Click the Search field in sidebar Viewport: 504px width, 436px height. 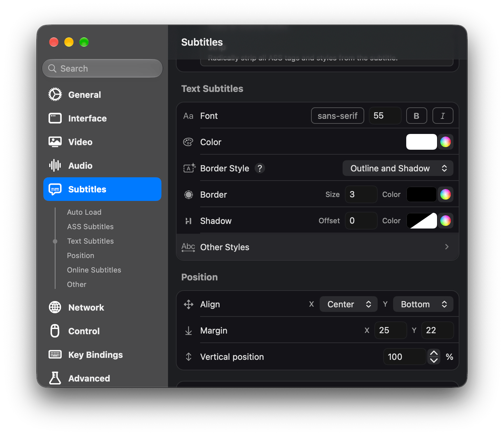pos(102,68)
